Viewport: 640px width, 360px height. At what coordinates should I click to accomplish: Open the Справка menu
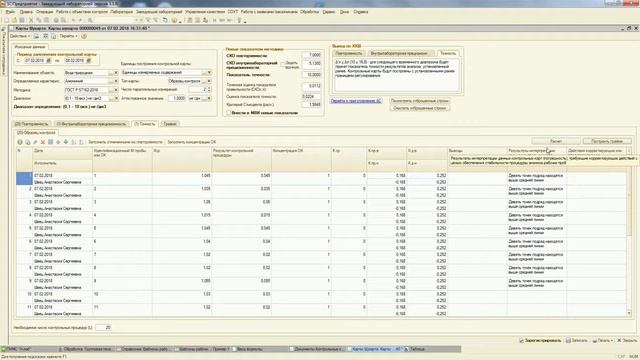point(361,12)
